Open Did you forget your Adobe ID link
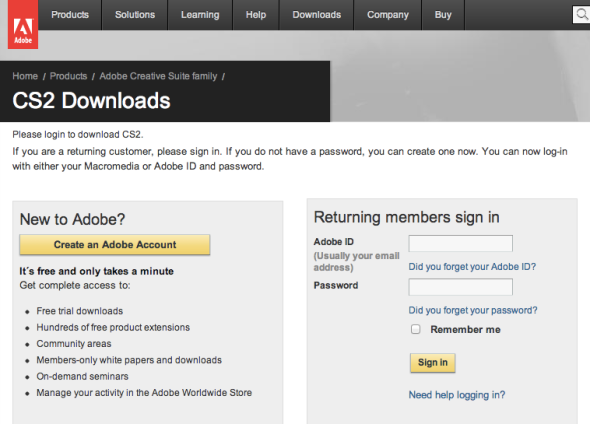590x424 pixels. coord(472,267)
